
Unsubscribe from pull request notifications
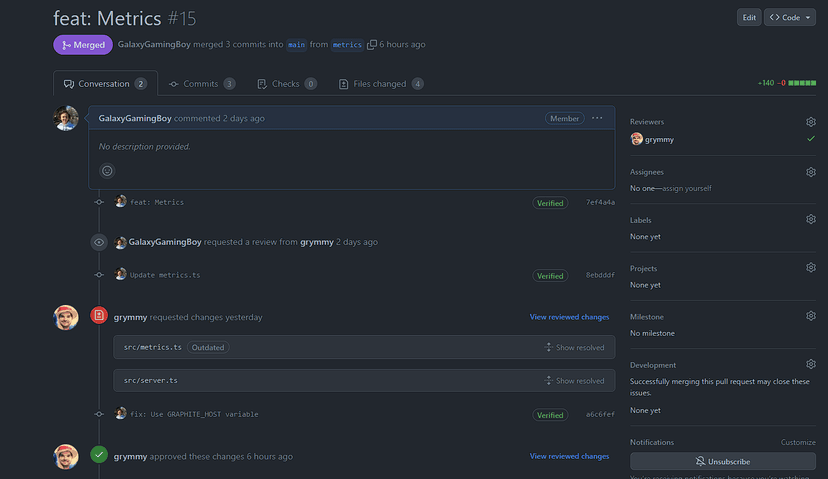[722, 462]
